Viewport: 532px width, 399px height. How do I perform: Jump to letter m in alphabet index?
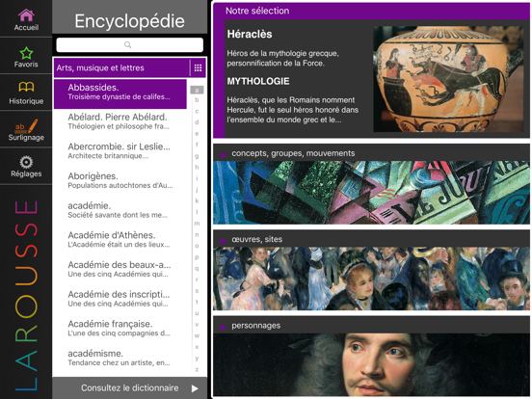click(x=197, y=224)
